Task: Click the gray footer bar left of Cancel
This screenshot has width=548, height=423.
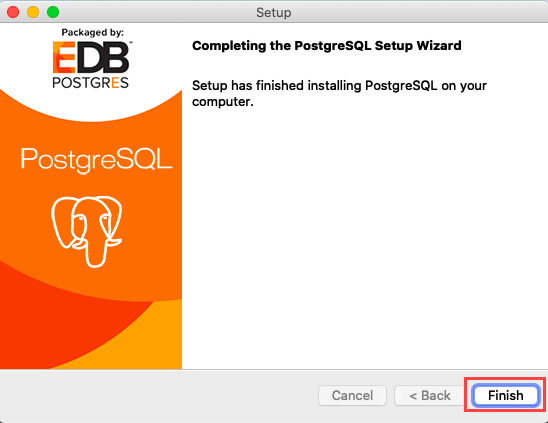Action: pos(157,395)
